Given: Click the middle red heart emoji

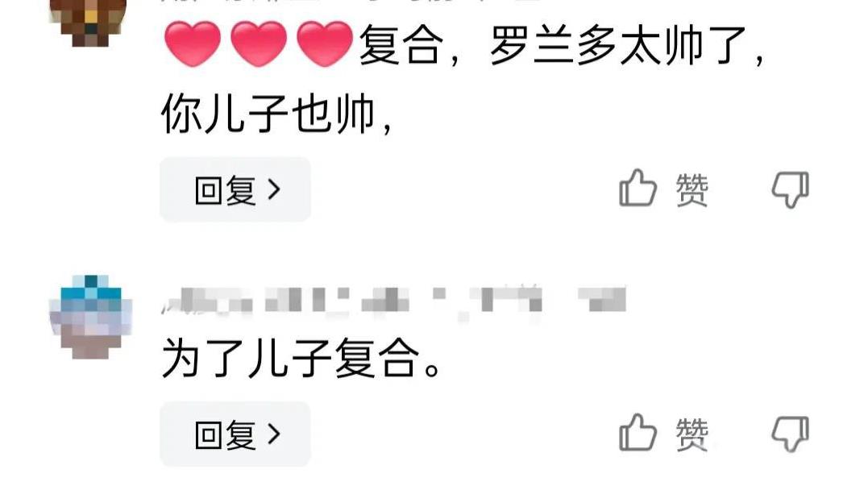Looking at the screenshot, I should tap(259, 44).
